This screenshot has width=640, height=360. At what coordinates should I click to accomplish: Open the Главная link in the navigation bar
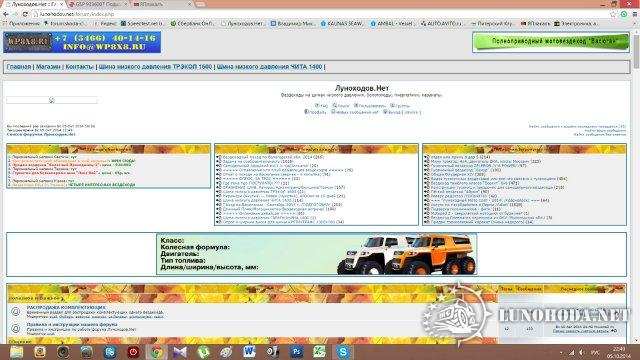tap(19, 67)
